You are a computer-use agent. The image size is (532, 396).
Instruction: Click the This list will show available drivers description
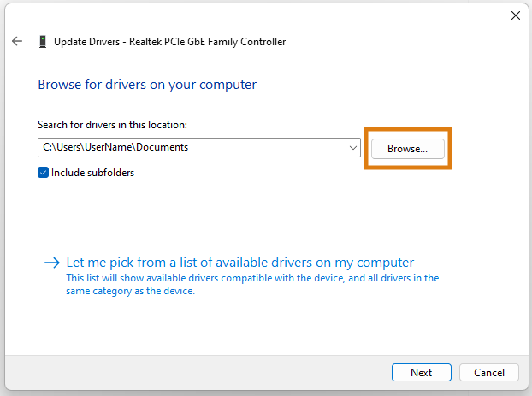(x=252, y=284)
